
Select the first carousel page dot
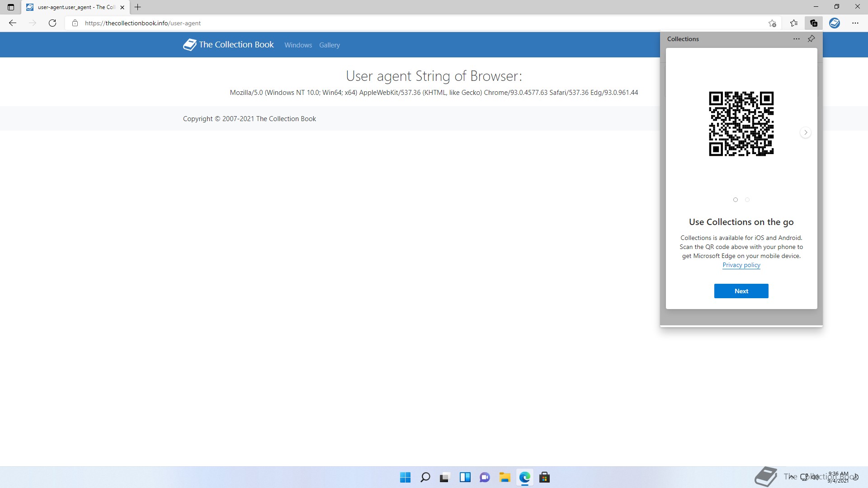coord(736,200)
